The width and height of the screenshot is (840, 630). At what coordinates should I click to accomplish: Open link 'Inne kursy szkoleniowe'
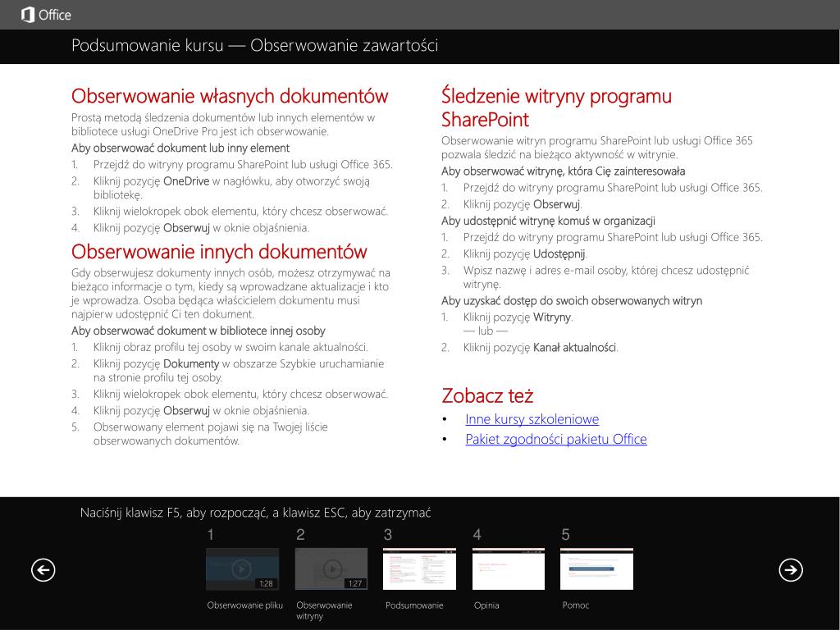coord(532,419)
